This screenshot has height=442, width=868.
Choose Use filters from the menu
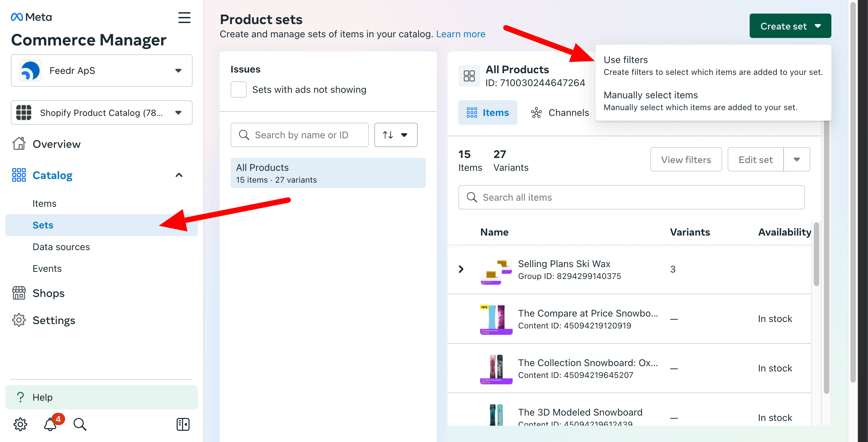click(x=626, y=60)
